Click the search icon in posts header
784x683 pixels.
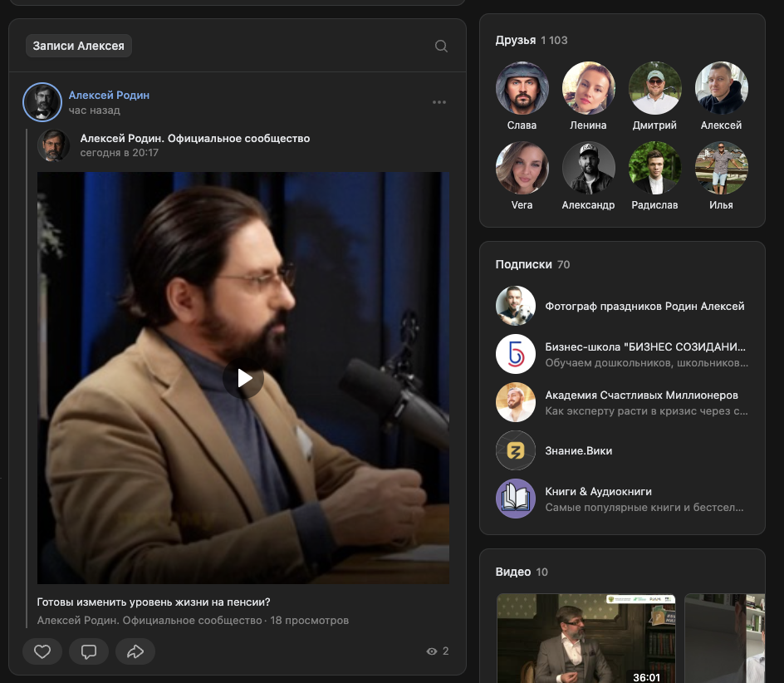[x=441, y=46]
